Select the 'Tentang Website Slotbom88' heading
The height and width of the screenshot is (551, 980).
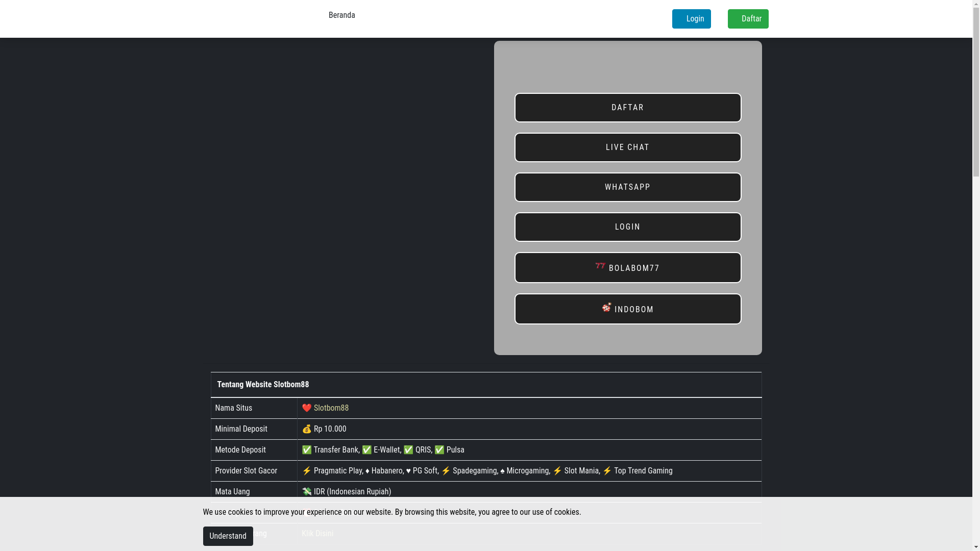click(x=263, y=385)
